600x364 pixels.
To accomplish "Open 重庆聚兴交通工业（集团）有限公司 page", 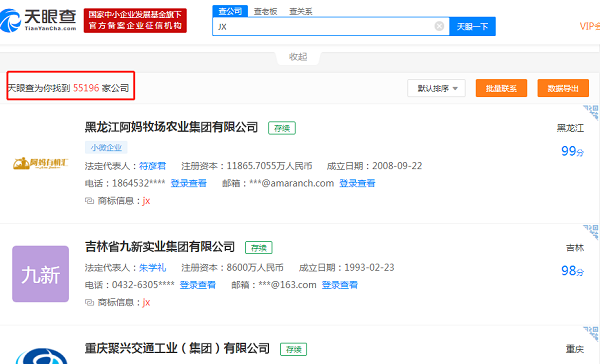I will coord(177,348).
